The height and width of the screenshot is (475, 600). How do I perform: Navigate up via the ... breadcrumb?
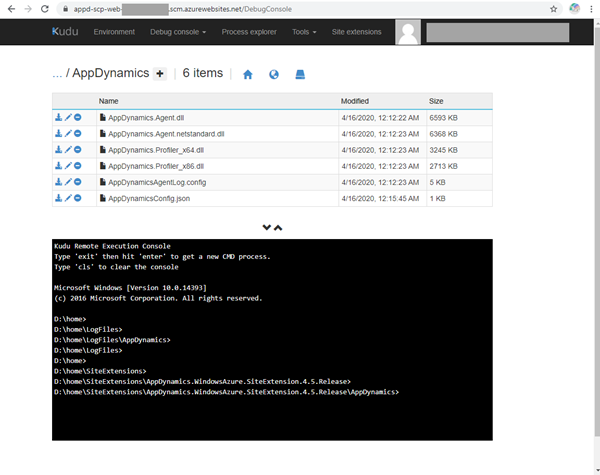[x=57, y=74]
